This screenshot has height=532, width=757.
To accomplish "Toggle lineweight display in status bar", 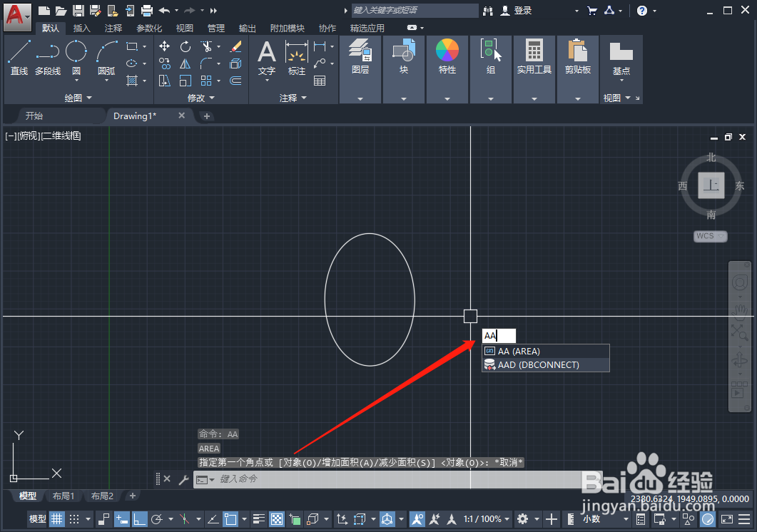I will (x=259, y=519).
